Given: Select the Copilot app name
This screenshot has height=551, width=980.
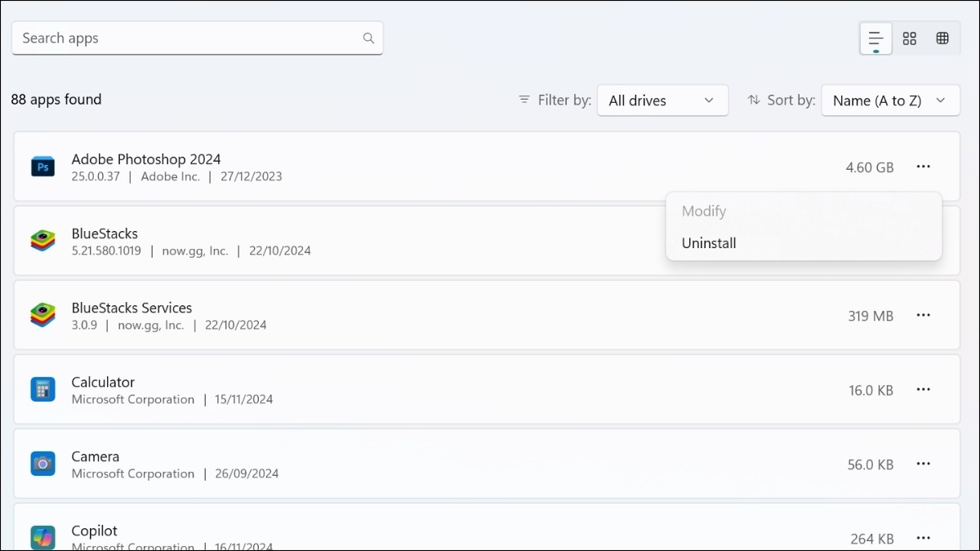Looking at the screenshot, I should click(x=95, y=531).
